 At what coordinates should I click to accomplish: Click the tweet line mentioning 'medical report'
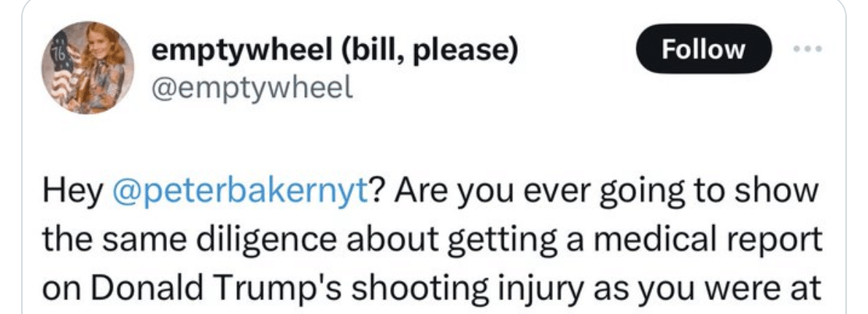click(x=432, y=241)
